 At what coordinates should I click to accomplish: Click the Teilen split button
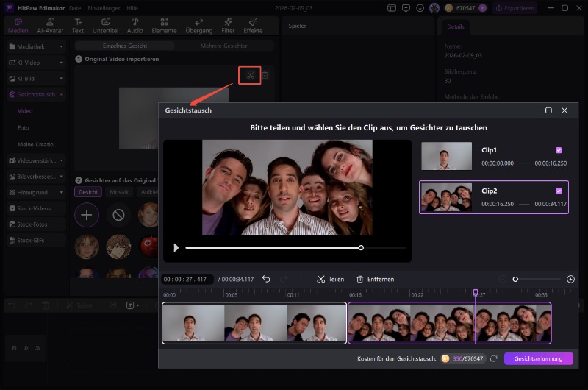click(330, 280)
